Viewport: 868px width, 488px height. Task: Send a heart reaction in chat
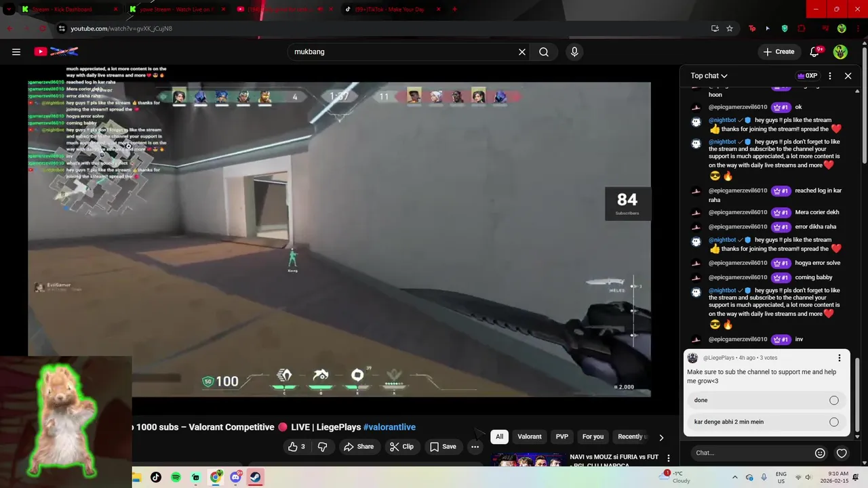pyautogui.click(x=842, y=453)
